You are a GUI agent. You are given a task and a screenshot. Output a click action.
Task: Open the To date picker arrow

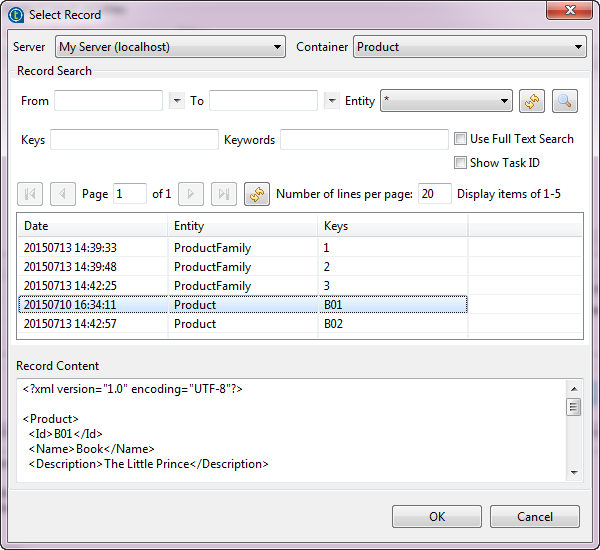click(x=332, y=101)
